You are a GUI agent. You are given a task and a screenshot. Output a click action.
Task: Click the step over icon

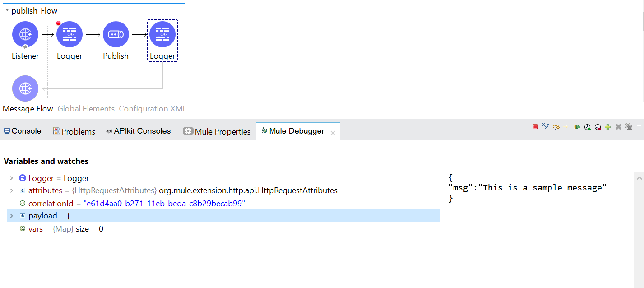coord(556,127)
